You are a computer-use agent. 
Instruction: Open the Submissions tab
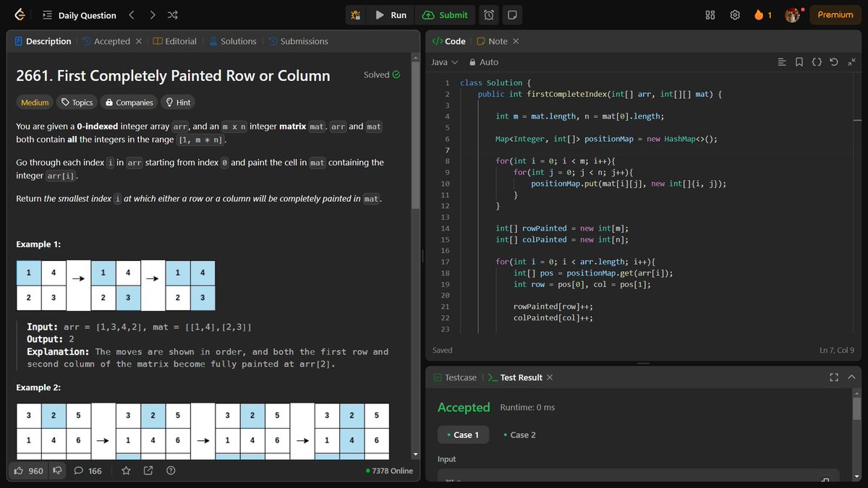pos(298,41)
